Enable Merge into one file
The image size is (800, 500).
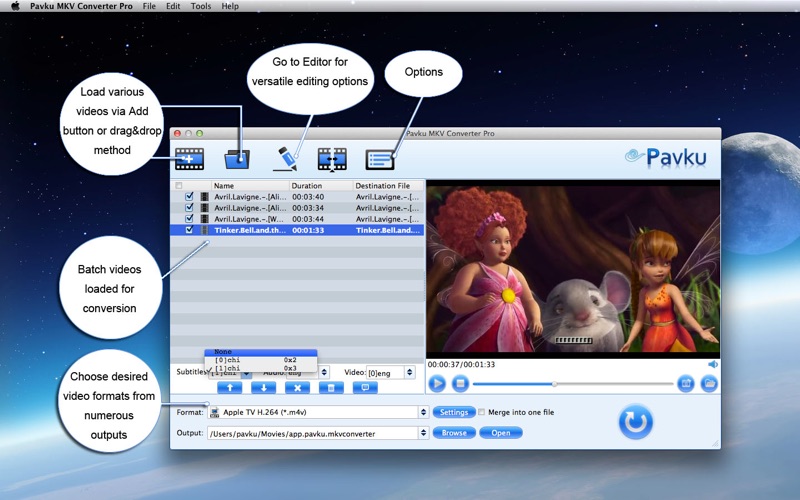click(x=481, y=412)
